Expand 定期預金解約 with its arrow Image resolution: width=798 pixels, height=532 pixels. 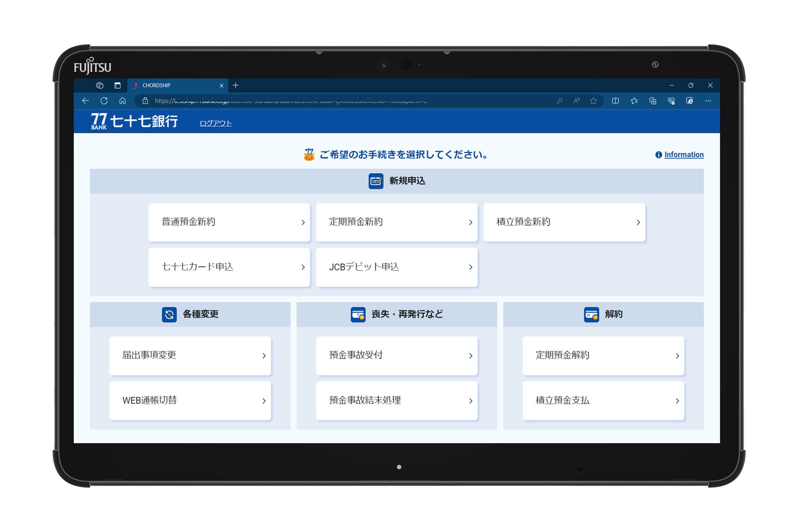(677, 355)
